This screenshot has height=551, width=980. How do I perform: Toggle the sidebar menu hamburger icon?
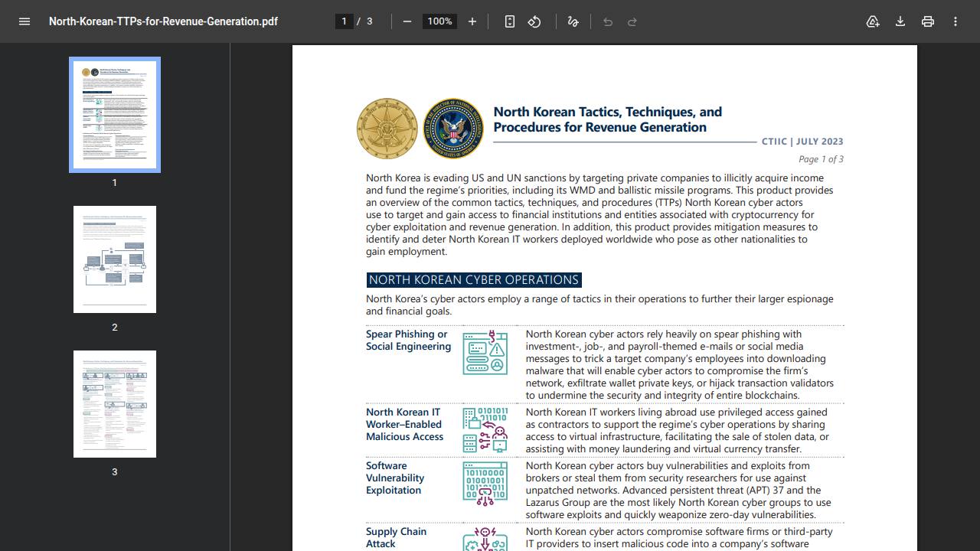pyautogui.click(x=24, y=21)
